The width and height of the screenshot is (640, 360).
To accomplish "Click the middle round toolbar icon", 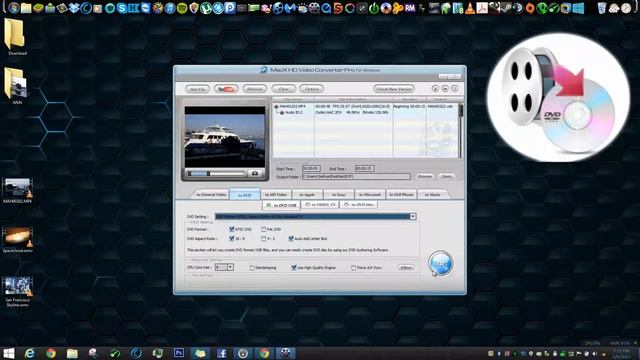I will point(445,89).
